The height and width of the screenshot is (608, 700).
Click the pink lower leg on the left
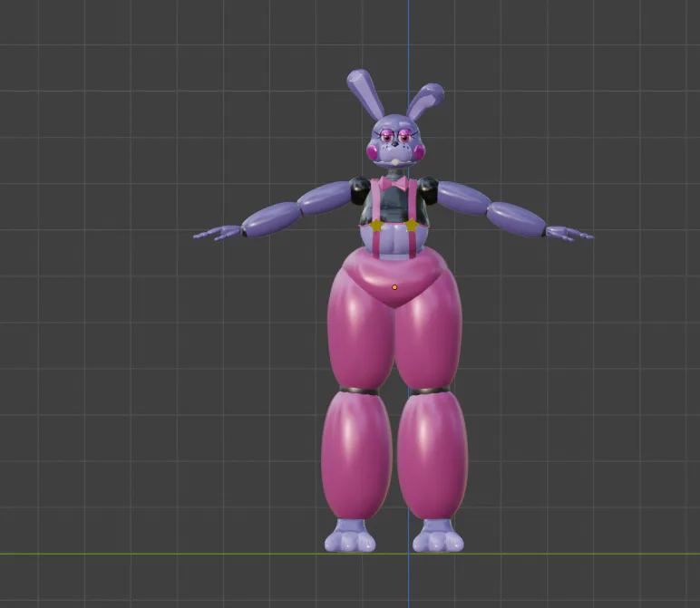tap(356, 455)
